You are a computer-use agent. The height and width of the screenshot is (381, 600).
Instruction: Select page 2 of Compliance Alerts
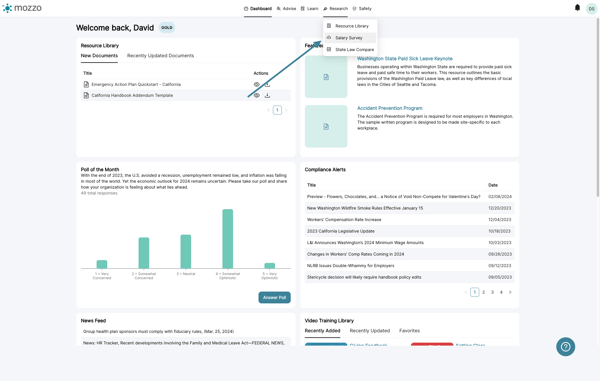point(483,292)
